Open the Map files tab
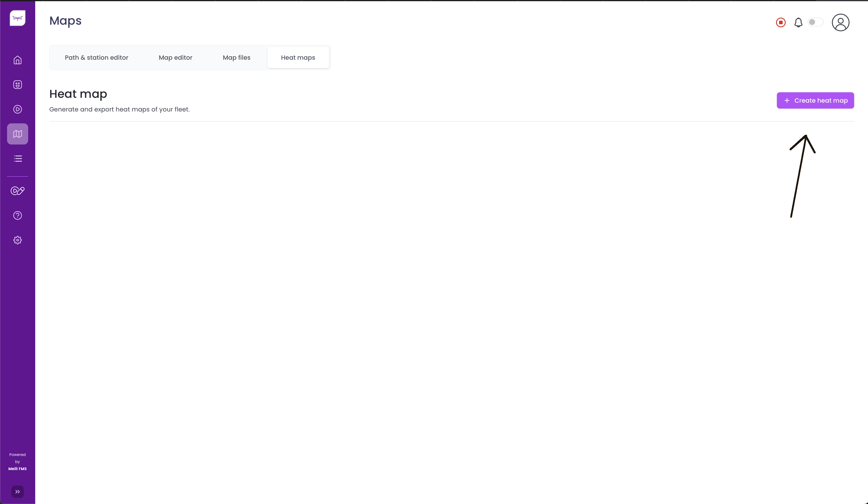 (x=236, y=57)
